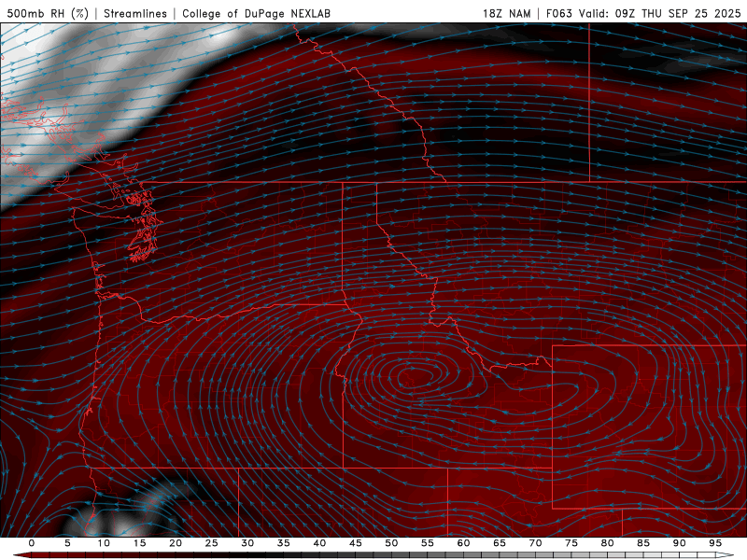Click the "Streamlines" label in header
This screenshot has width=747, height=560.
point(135,13)
